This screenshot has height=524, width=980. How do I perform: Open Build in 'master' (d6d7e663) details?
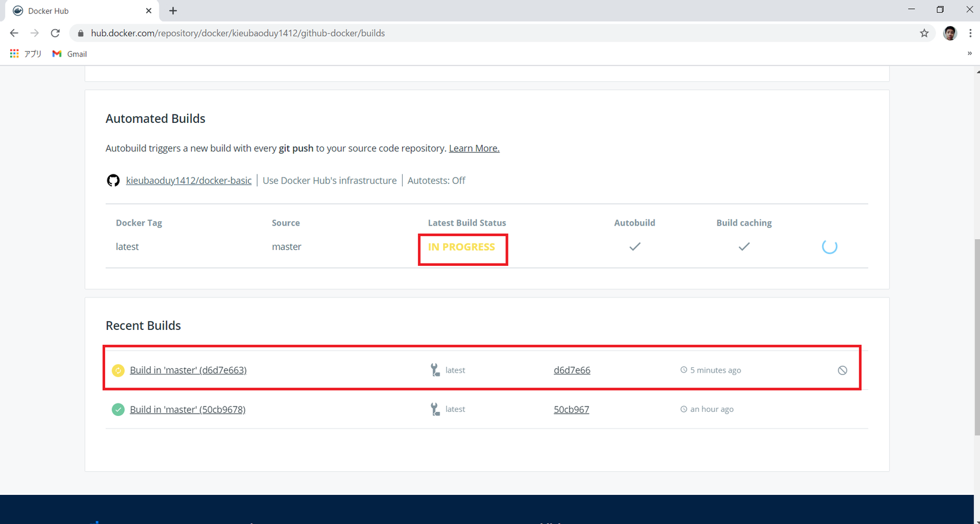[x=188, y=370]
